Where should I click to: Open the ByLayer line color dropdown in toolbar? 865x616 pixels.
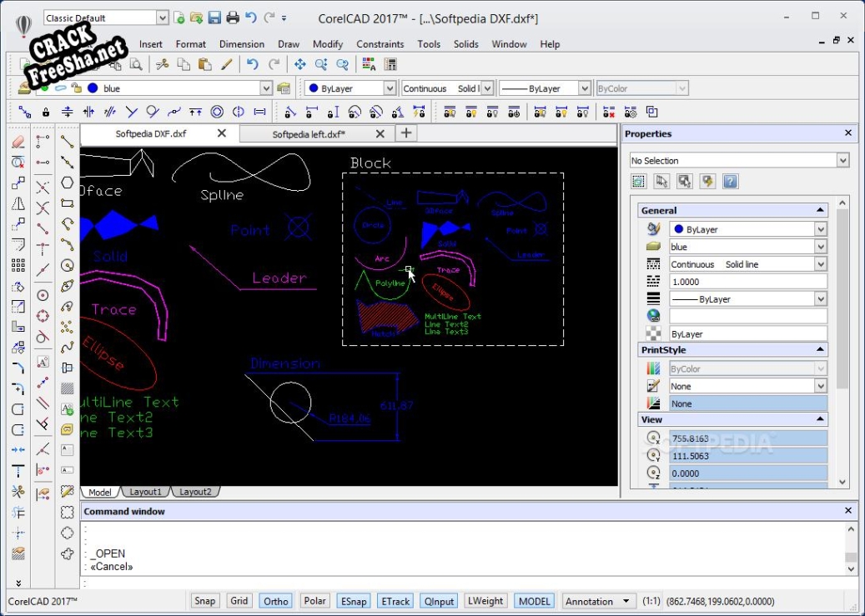390,88
